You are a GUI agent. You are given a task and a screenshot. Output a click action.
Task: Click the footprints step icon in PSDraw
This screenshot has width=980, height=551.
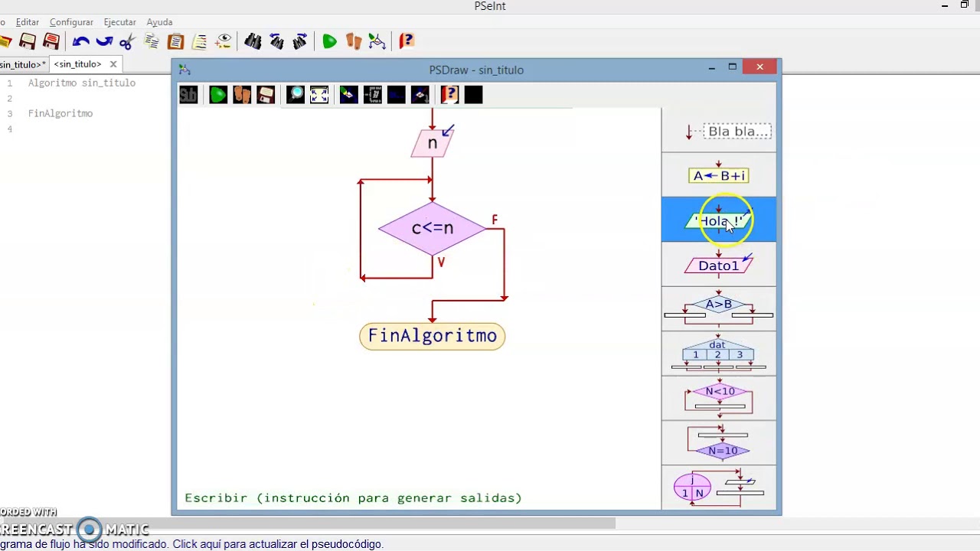(242, 95)
